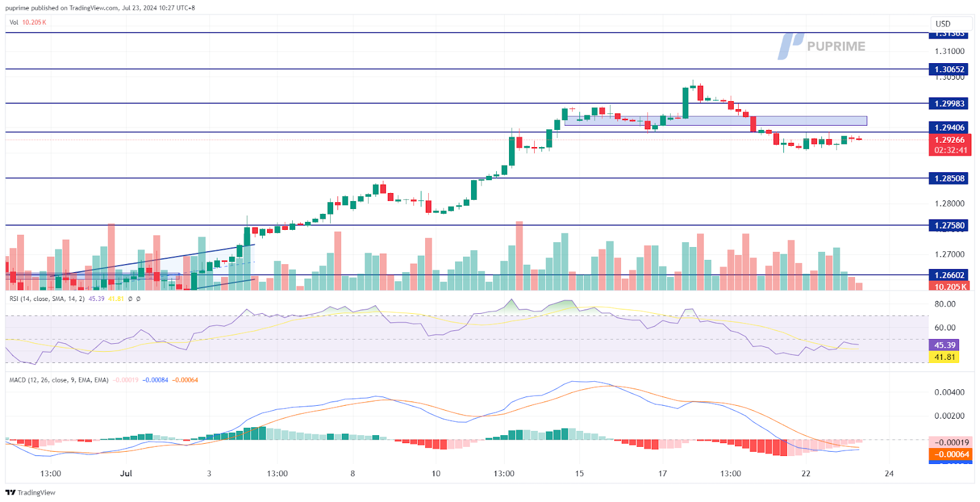Click the 1.27580 price level label

(x=949, y=226)
